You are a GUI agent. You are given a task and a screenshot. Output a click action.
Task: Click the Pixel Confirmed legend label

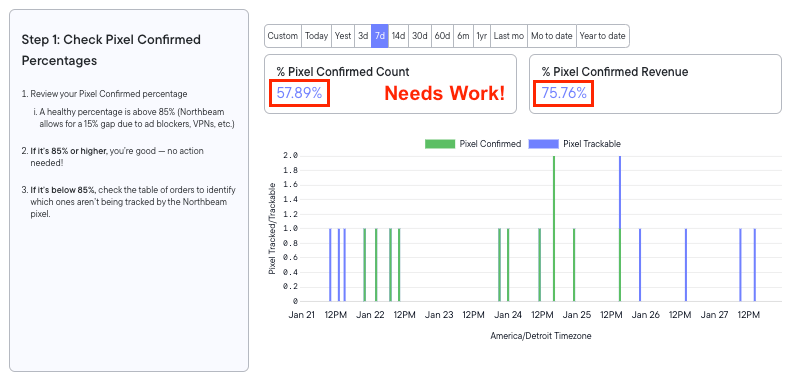coord(490,144)
